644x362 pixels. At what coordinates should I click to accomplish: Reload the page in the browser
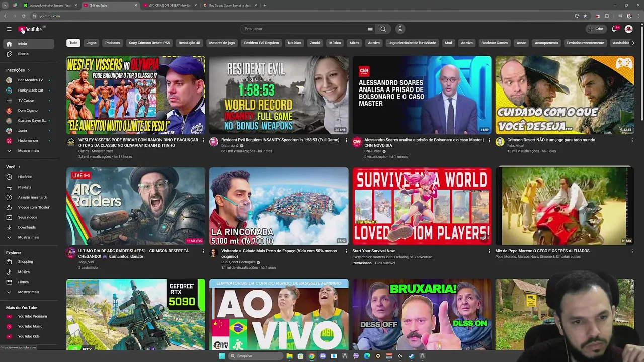point(24,16)
